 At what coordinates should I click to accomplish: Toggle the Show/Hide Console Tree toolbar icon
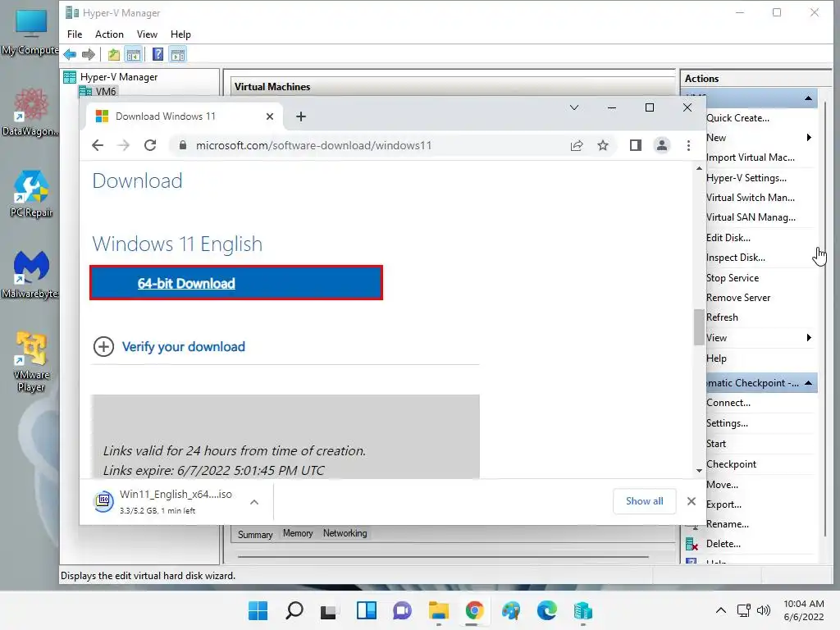point(134,54)
